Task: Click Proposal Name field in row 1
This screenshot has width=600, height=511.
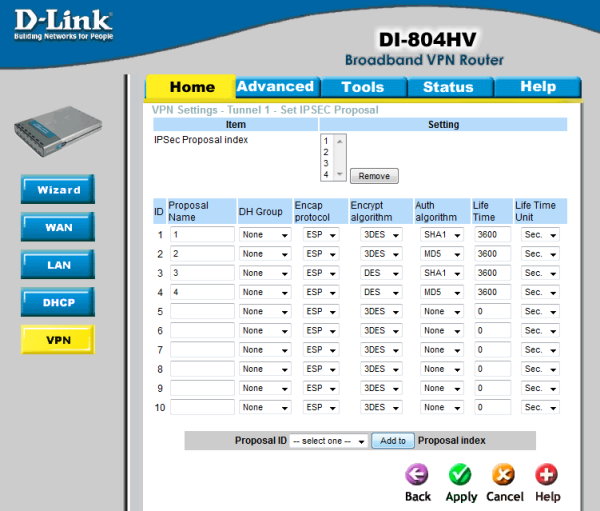Action: click(x=202, y=234)
